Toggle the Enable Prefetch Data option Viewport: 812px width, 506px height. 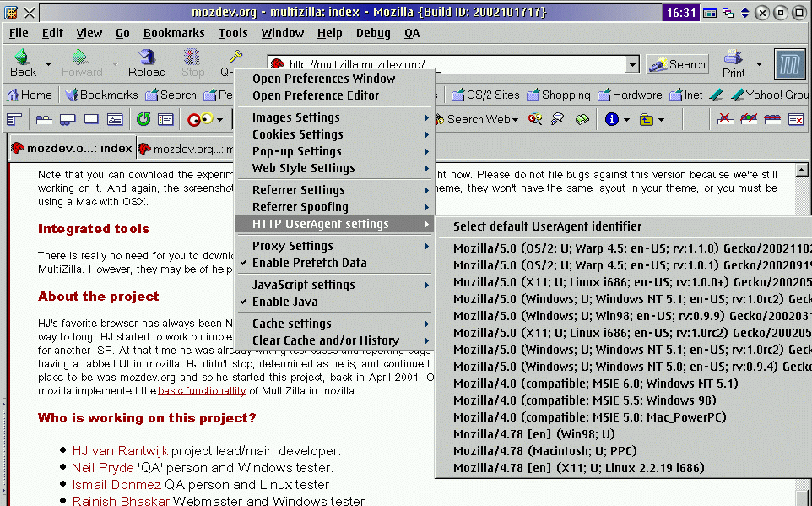[334, 263]
